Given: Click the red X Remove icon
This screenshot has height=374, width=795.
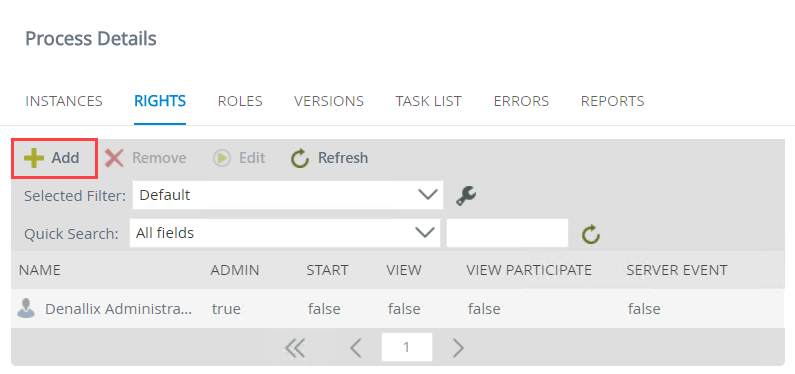Looking at the screenshot, I should tap(114, 158).
